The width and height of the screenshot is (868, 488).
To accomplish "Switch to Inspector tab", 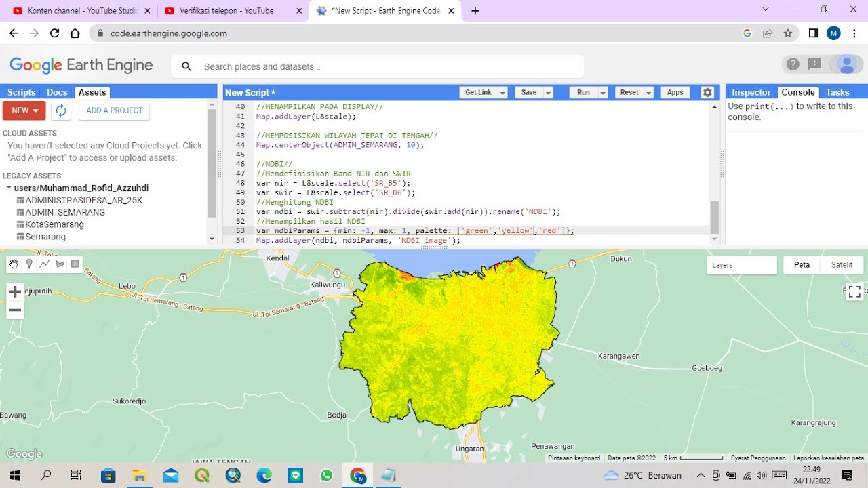I will pos(751,92).
